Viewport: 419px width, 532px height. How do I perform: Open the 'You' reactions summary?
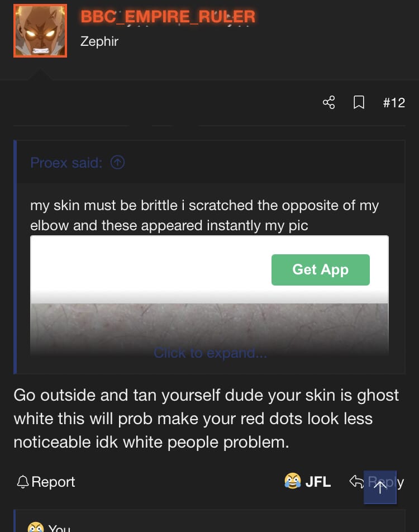(59, 528)
